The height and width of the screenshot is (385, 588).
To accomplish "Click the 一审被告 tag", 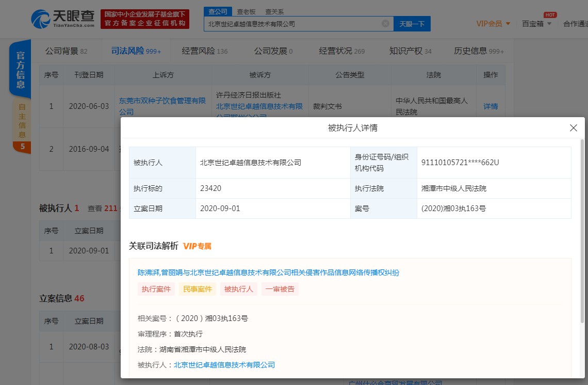I will (280, 289).
